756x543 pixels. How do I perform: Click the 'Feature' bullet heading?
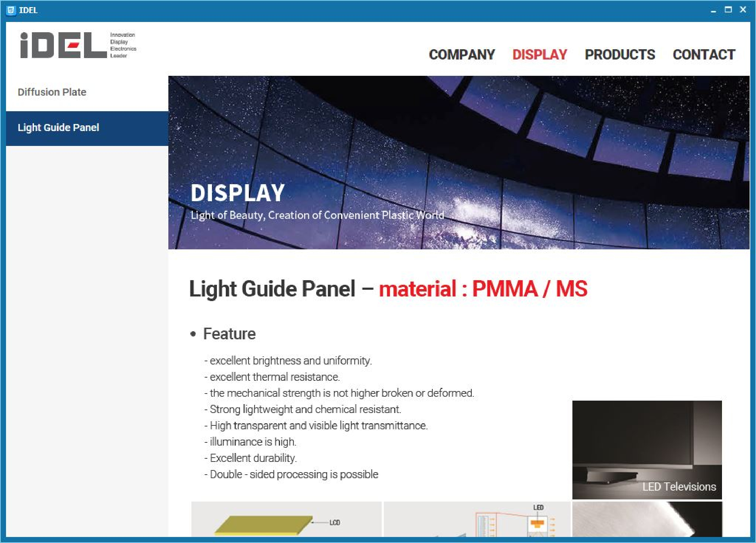point(223,334)
